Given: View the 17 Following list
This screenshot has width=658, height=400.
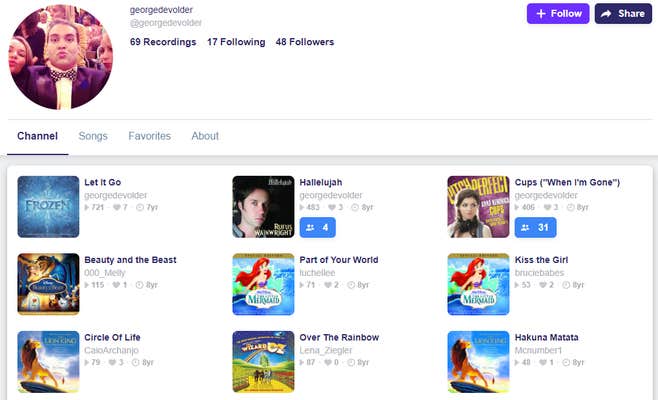Looking at the screenshot, I should pyautogui.click(x=236, y=42).
